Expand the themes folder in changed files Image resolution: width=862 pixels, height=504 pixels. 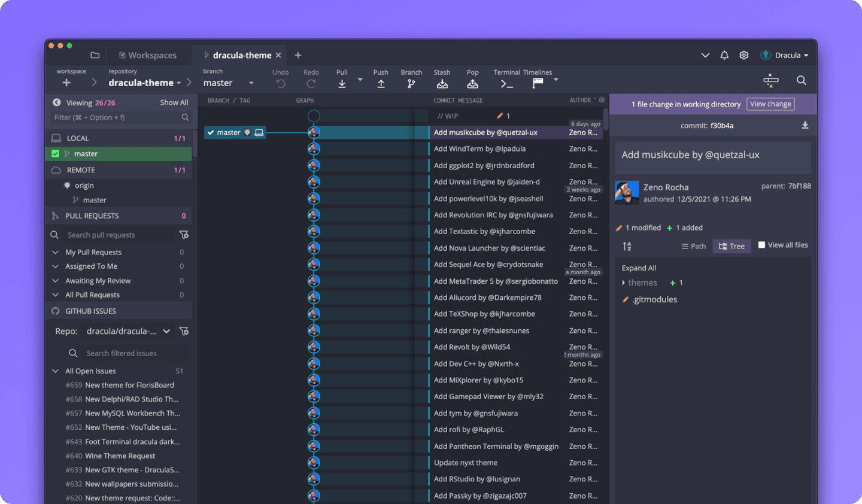pos(623,282)
